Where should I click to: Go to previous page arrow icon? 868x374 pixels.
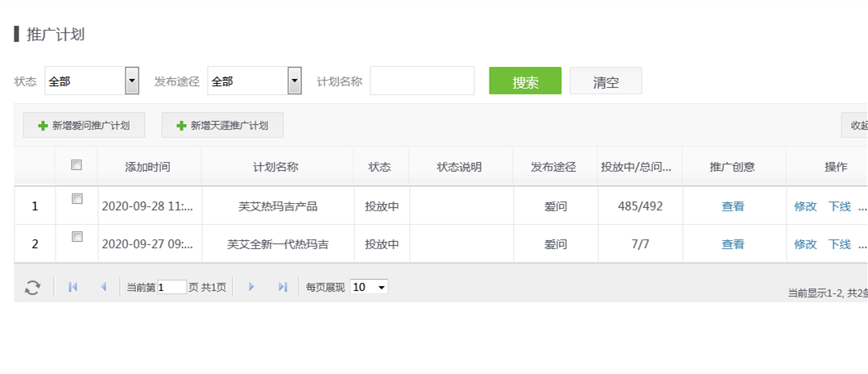pos(103,287)
